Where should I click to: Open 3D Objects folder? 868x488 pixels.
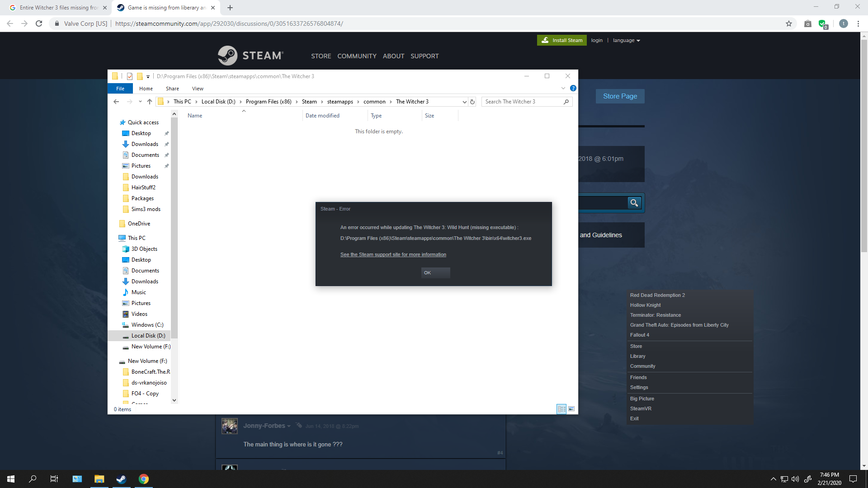[144, 249]
